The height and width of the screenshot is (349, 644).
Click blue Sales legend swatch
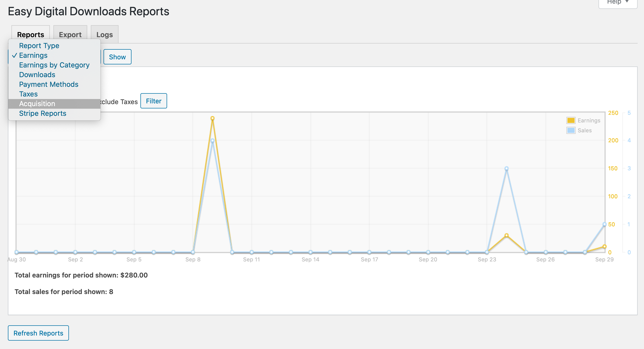571,130
